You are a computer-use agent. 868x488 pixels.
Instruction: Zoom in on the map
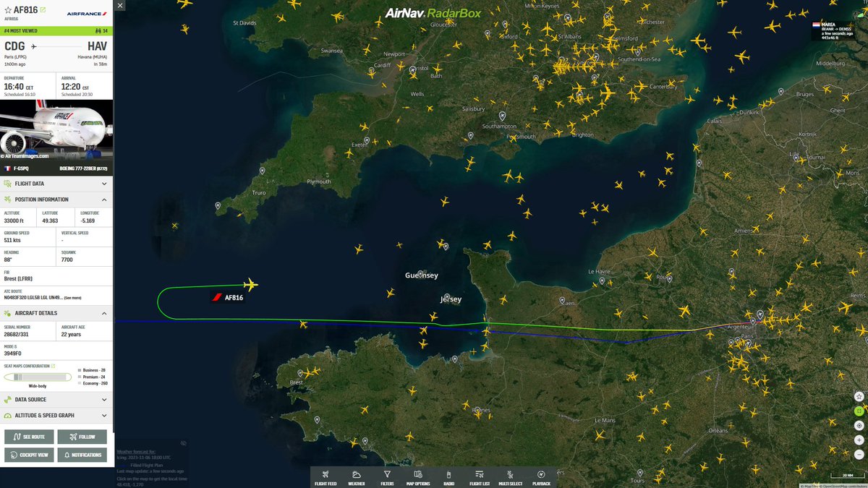(x=859, y=440)
